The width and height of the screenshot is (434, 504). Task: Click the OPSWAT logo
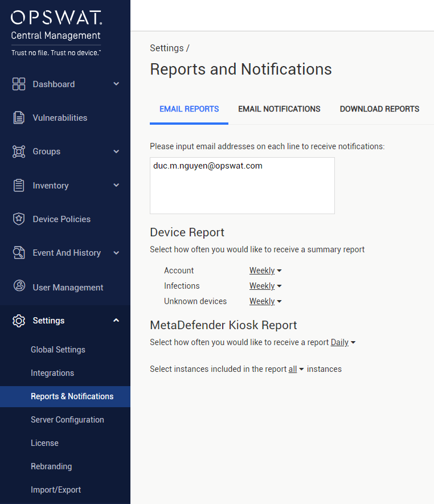[56, 17]
